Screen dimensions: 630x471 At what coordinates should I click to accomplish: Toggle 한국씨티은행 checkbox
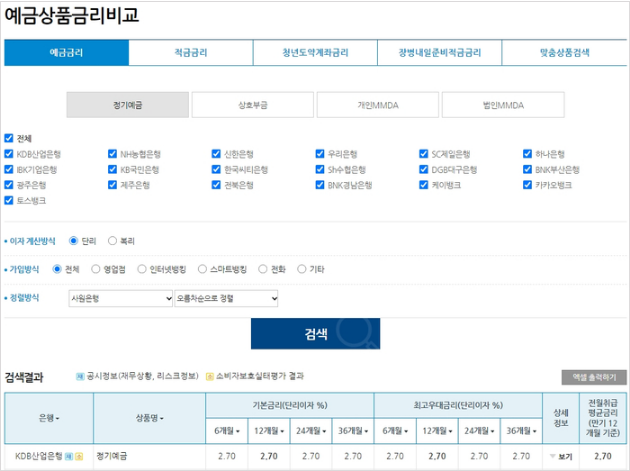(216, 169)
